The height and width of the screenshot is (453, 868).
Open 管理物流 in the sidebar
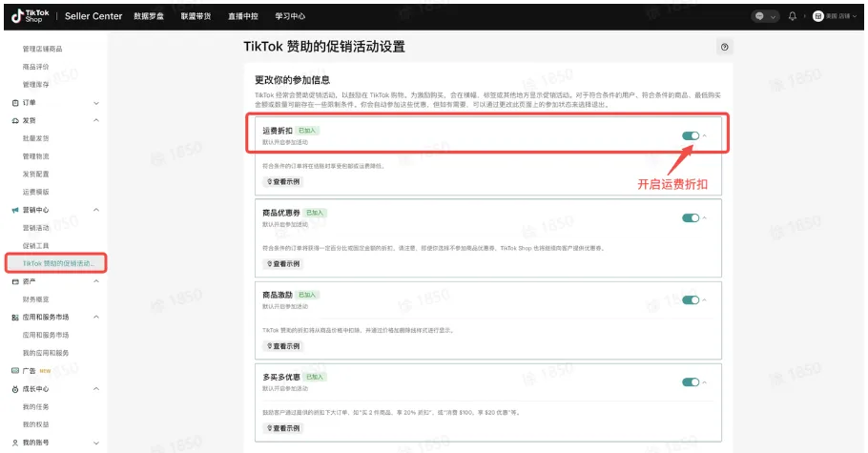35,156
